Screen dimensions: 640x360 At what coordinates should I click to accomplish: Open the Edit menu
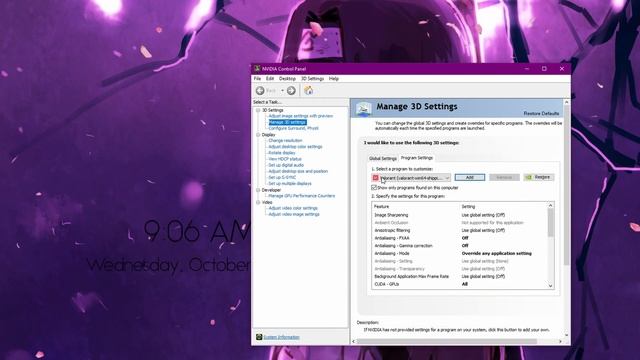270,79
